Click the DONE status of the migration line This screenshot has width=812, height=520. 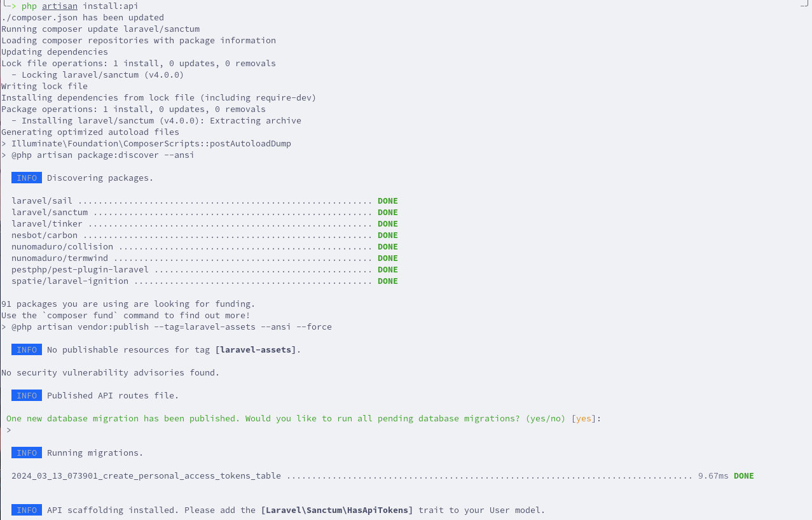pos(744,475)
